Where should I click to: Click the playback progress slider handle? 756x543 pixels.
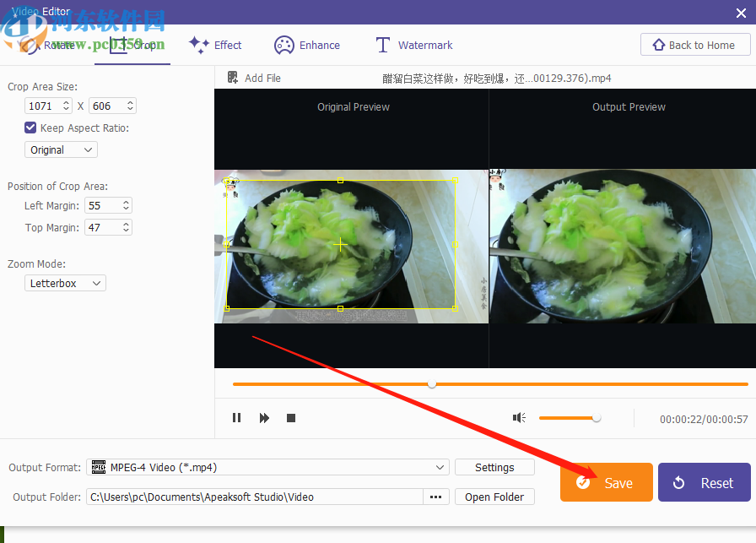[432, 384]
